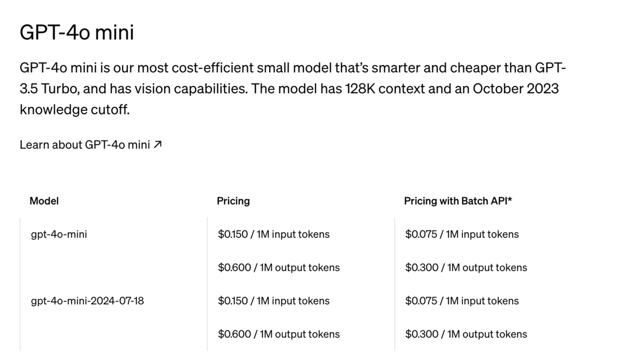Click the Model column header
This screenshot has height=364, width=619.
click(44, 201)
